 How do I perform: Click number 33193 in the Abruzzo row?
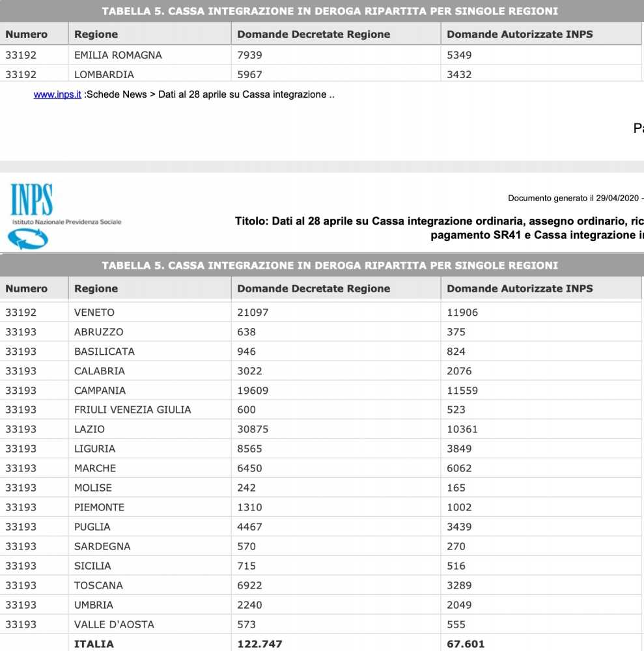point(21,332)
